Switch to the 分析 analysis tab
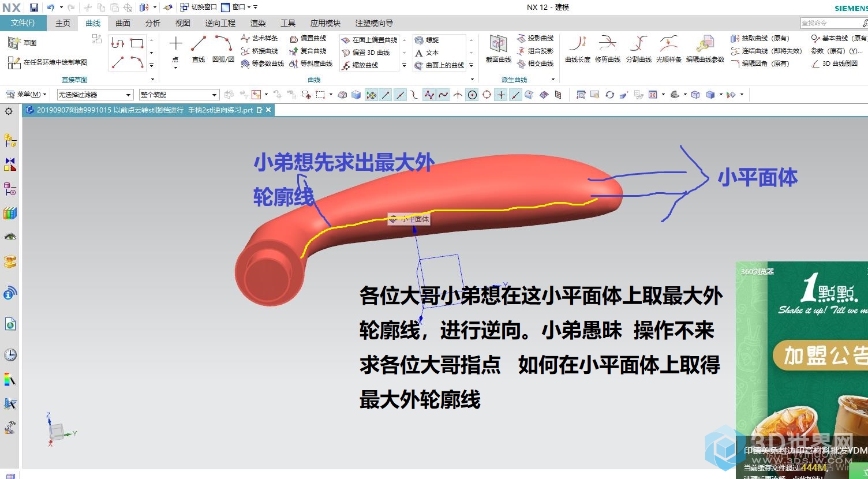 pyautogui.click(x=153, y=23)
